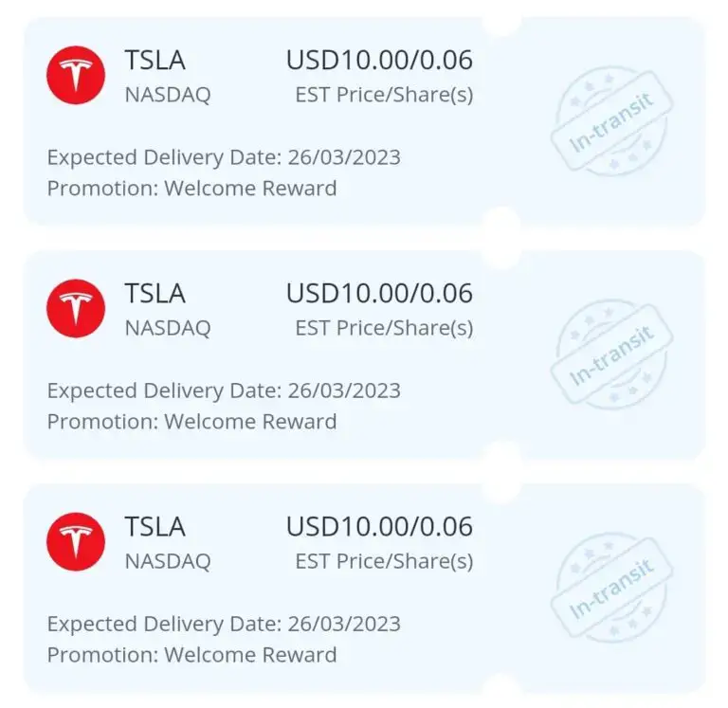
Task: Click Expected Delivery Date in second card
Action: coord(224,390)
